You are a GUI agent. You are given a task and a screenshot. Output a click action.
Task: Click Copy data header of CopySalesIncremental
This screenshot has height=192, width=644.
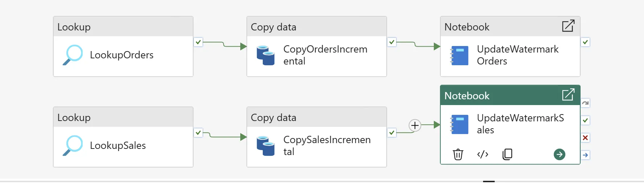pos(317,117)
